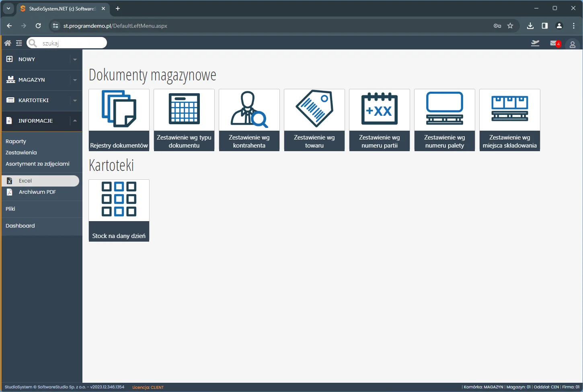Open Zestawienie wg typu dokumentu tile

coord(184,120)
